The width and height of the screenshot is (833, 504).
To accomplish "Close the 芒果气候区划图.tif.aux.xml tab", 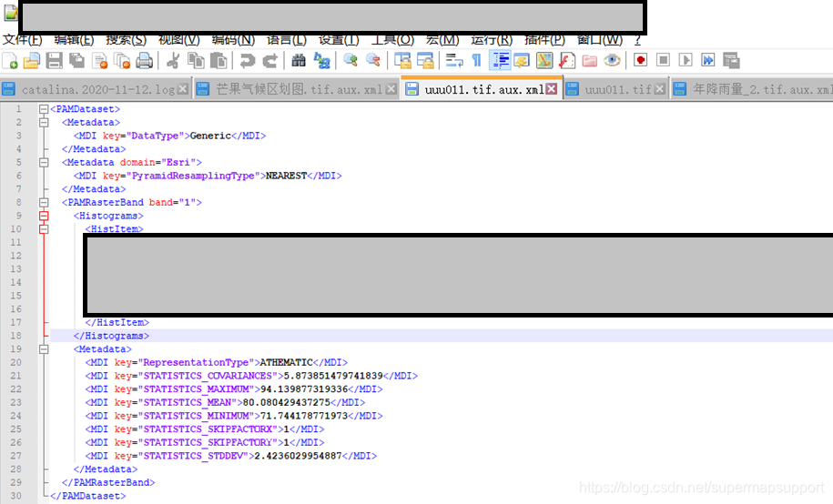I will (391, 88).
